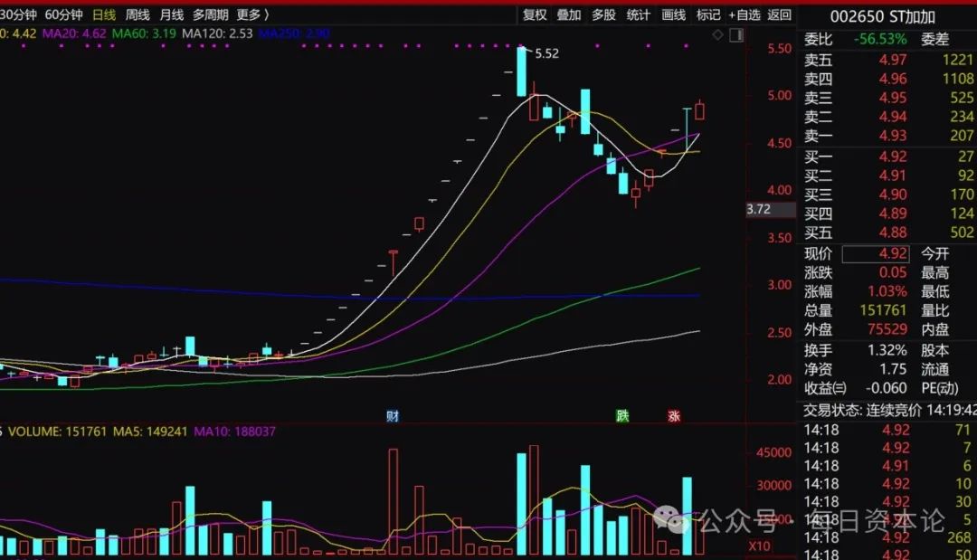The image size is (977, 560).
Task: Click the small panel icon beside the diamond
Action: coord(734,35)
